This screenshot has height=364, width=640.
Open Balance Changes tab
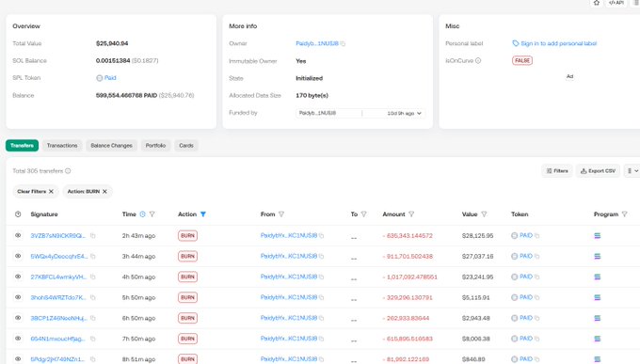point(111,146)
